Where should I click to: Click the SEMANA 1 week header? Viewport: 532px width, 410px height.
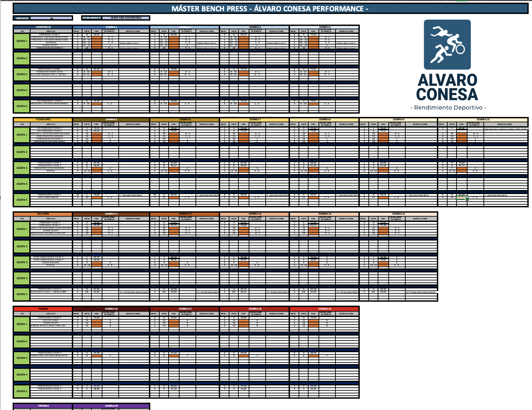(111, 27)
